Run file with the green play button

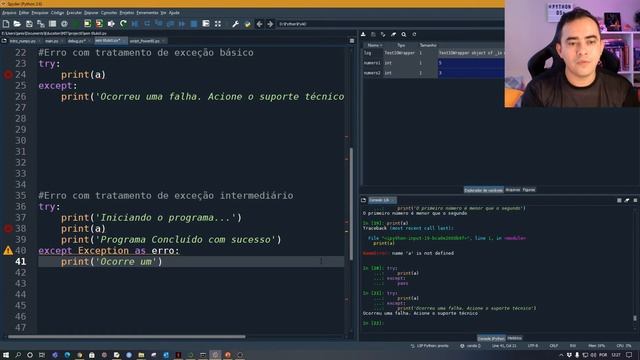pos(76,24)
